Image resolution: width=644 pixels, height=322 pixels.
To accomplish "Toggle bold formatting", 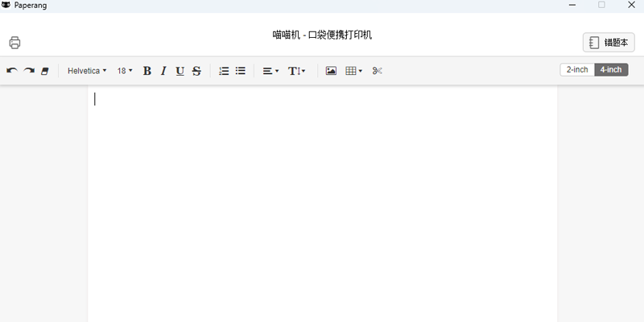I will [147, 71].
